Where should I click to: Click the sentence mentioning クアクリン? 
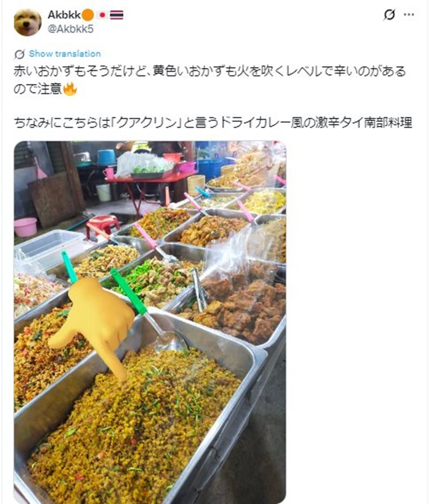213,123
